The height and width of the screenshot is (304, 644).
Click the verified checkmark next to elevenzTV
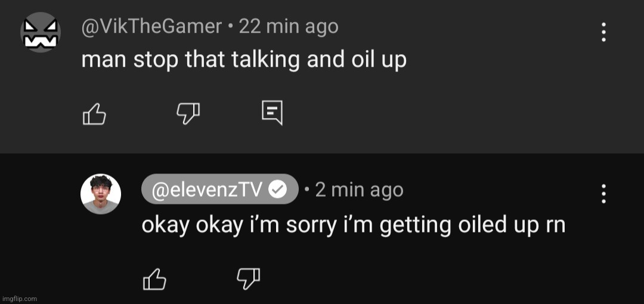click(278, 190)
